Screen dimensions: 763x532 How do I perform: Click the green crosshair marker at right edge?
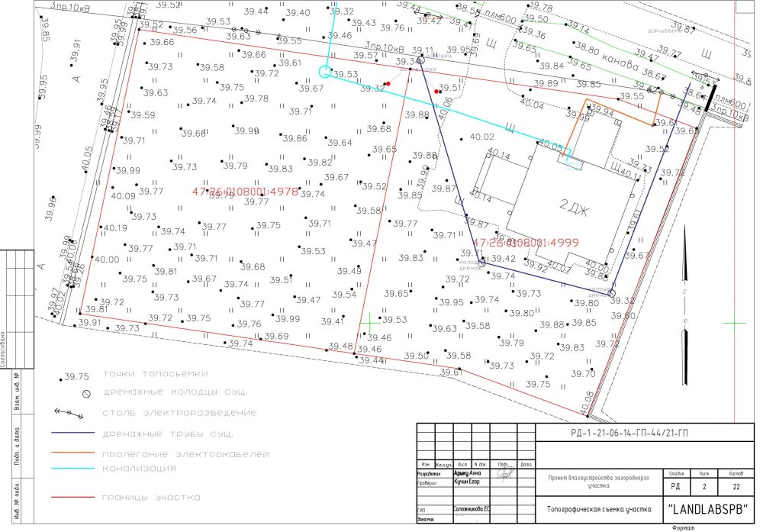(x=734, y=324)
